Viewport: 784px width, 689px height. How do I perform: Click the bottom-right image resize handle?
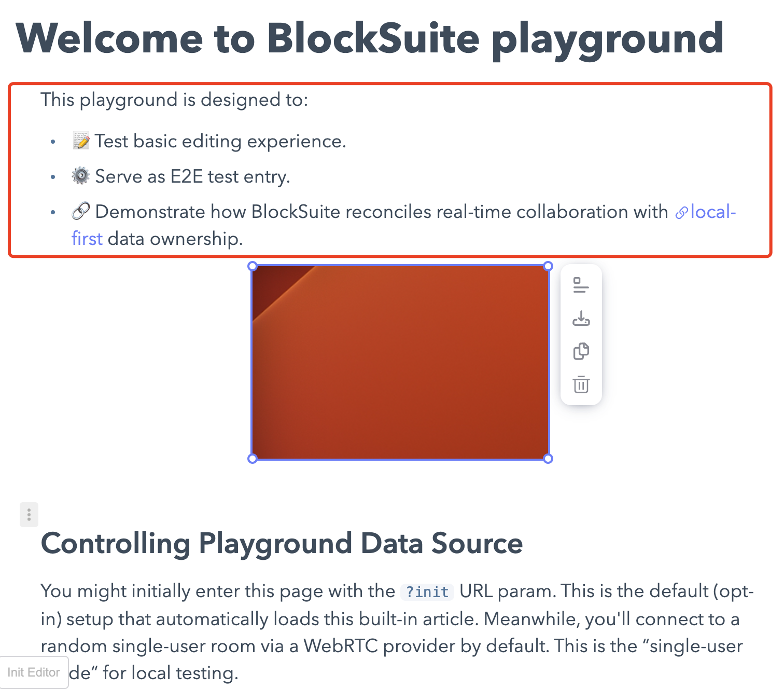tap(548, 459)
